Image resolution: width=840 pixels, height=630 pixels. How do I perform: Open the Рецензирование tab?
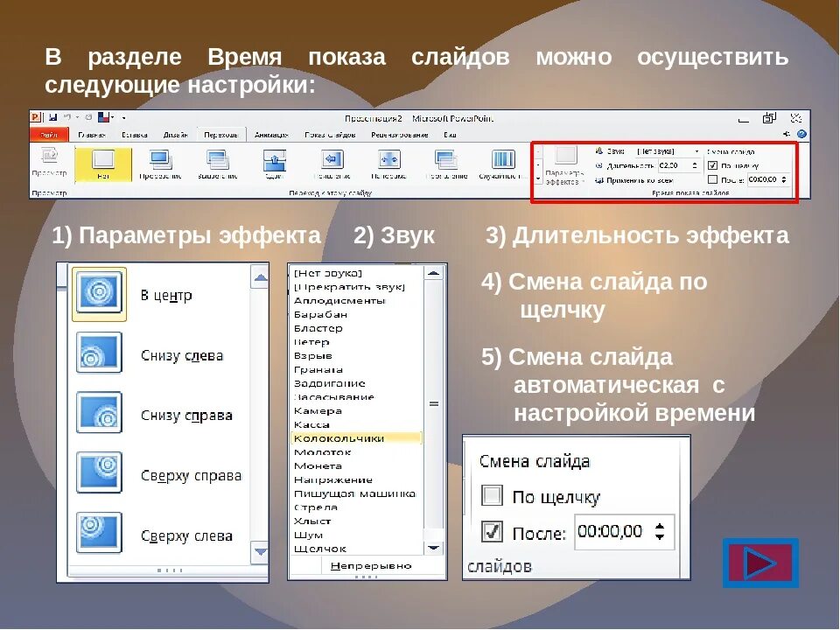(x=400, y=135)
